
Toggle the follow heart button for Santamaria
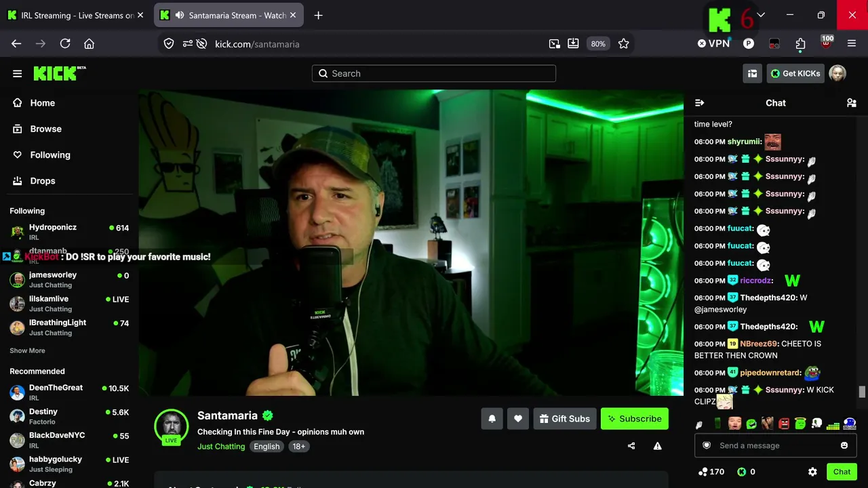(x=518, y=419)
